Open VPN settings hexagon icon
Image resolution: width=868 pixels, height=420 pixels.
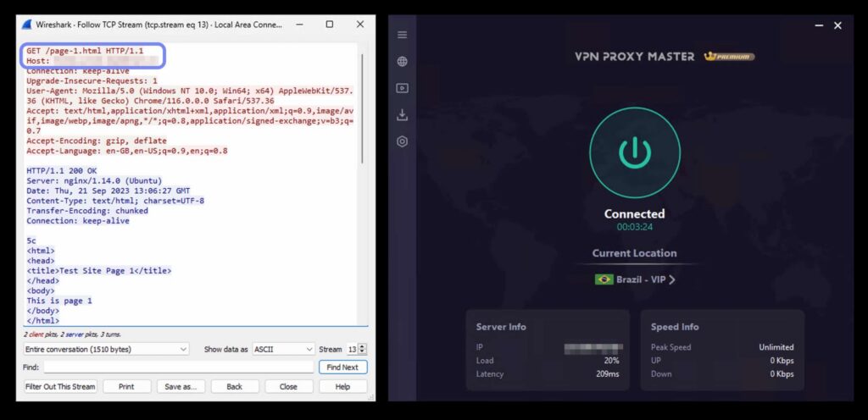coord(402,141)
